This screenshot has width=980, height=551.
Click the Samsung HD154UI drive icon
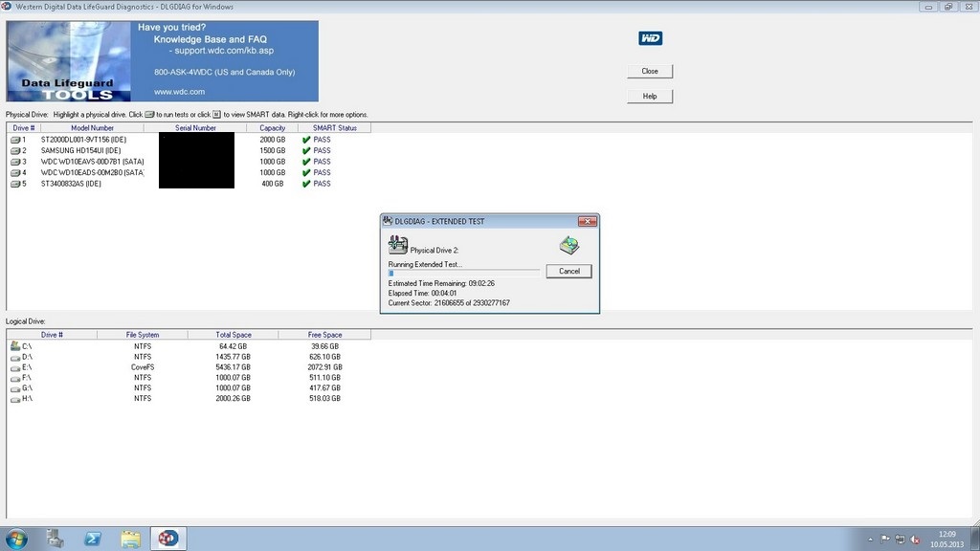pyautogui.click(x=15, y=150)
